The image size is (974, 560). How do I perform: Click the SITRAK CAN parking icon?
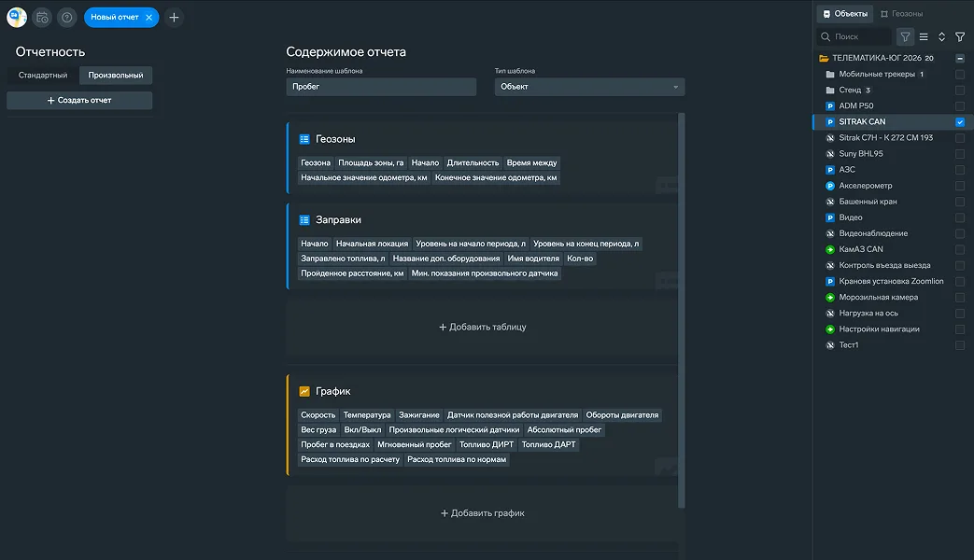pyautogui.click(x=830, y=121)
